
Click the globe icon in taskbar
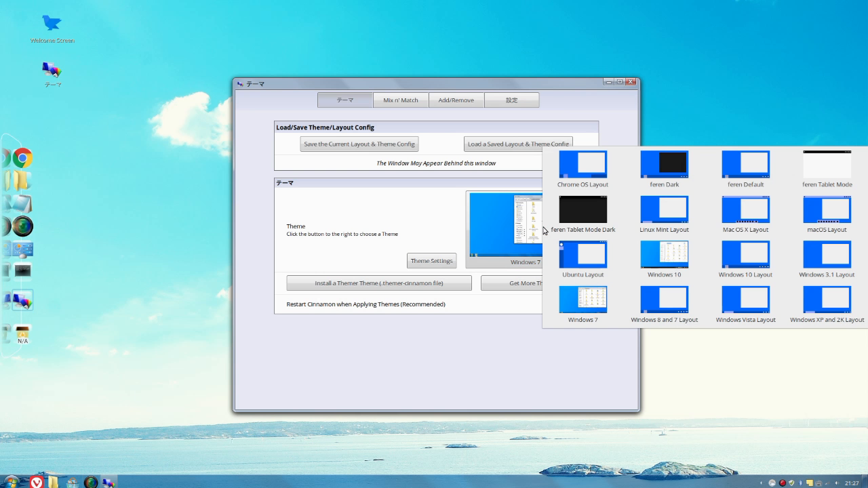click(91, 482)
